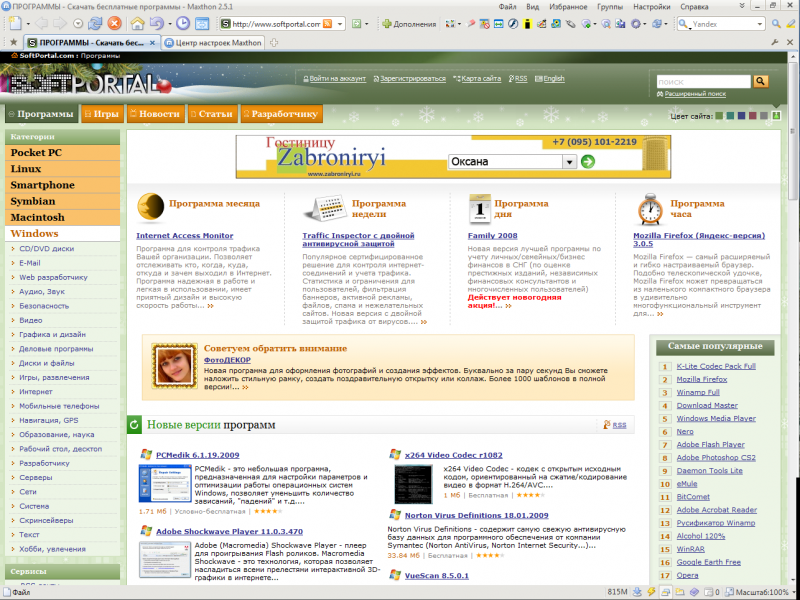Click the favorites star beside the tab bar
The image size is (800, 600).
point(13,43)
